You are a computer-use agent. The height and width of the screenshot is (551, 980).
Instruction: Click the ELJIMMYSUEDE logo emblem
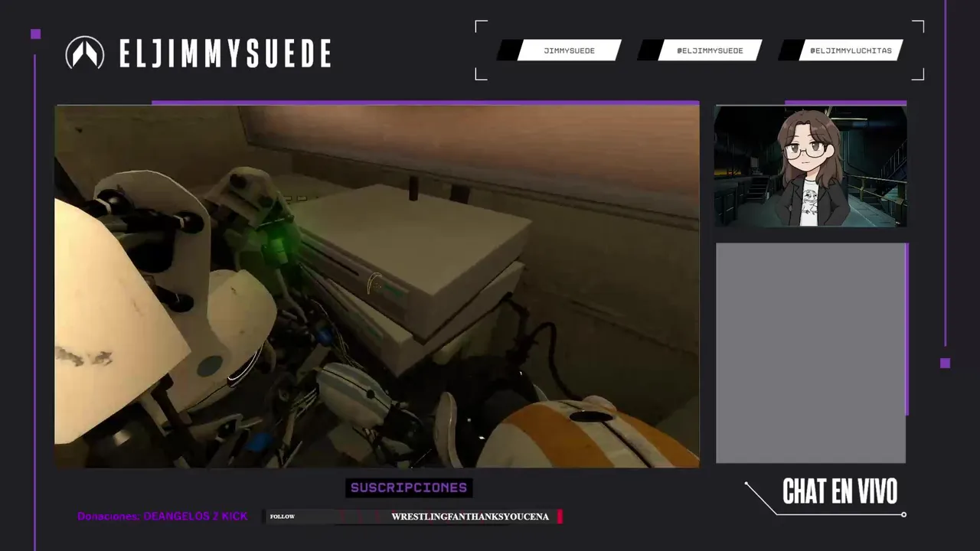click(x=85, y=53)
